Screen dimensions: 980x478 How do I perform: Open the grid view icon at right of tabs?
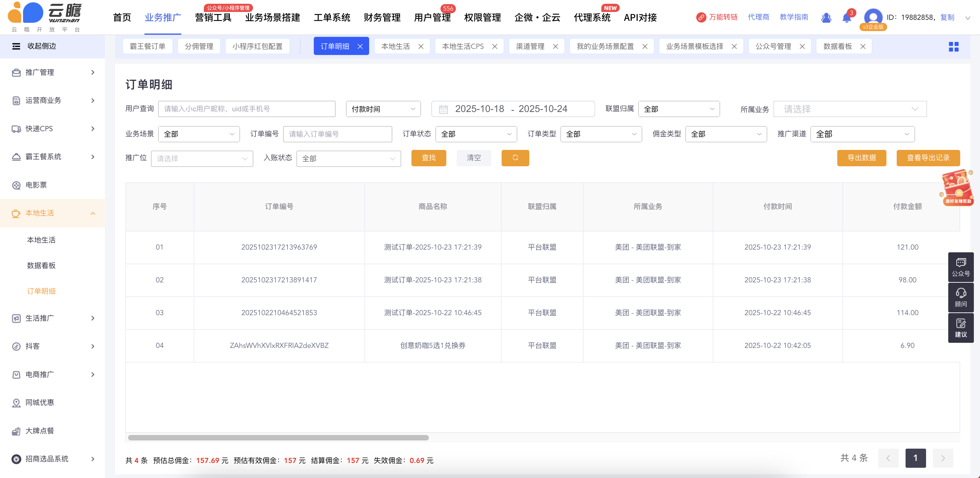(x=953, y=46)
